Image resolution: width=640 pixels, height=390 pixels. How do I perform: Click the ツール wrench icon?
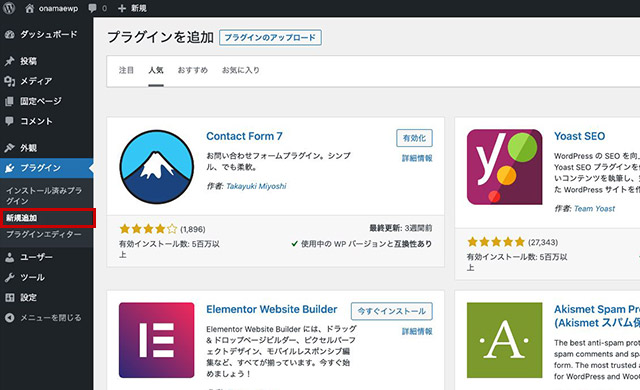click(9, 277)
